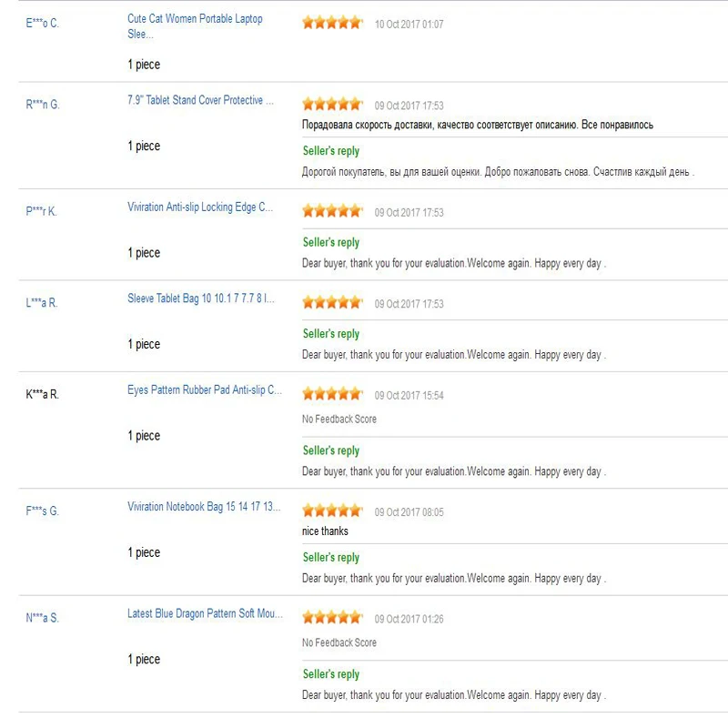Screen dimensions: 728x728
Task: Open the 7.9" Tablet Stand Cover Protective link
Action: click(x=200, y=100)
